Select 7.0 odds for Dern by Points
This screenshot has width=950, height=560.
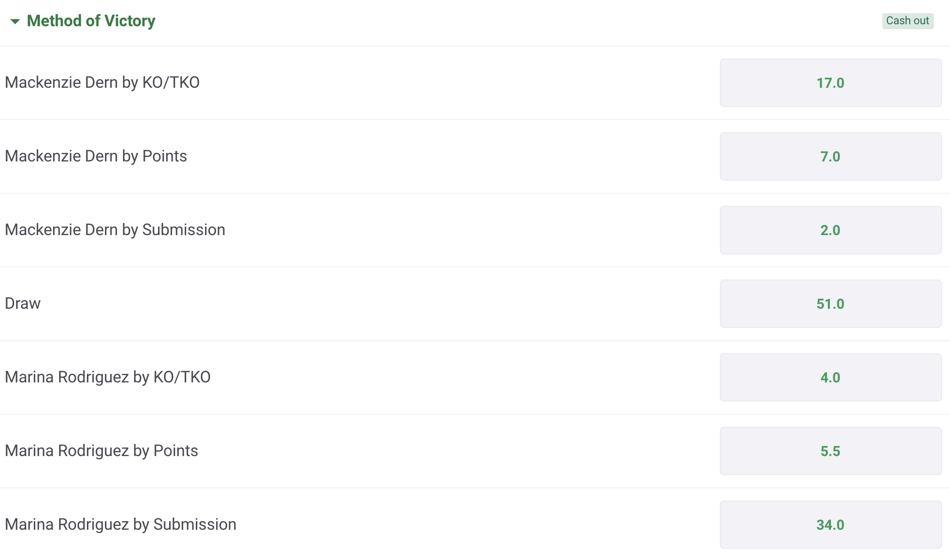tap(830, 156)
